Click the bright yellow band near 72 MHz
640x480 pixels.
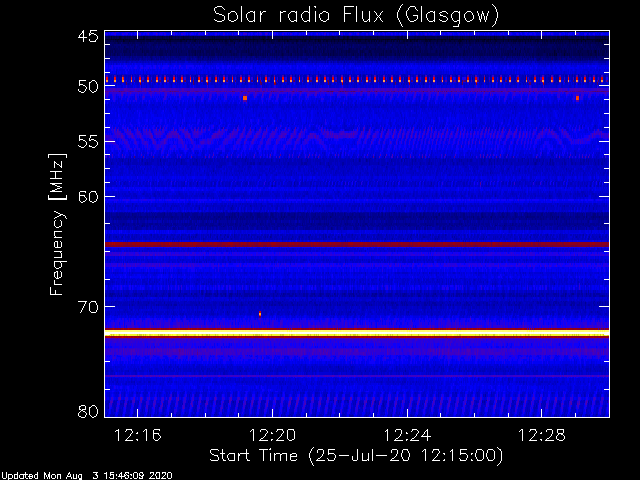point(357,333)
